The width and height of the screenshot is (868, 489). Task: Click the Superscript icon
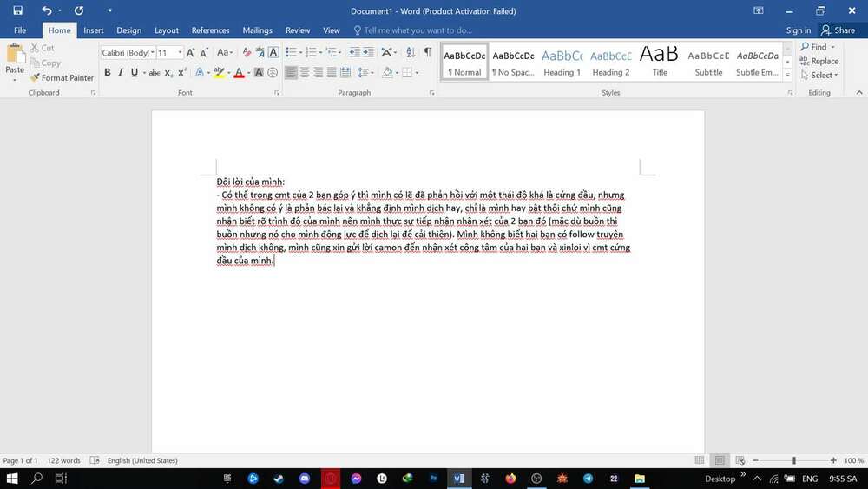[x=182, y=73]
